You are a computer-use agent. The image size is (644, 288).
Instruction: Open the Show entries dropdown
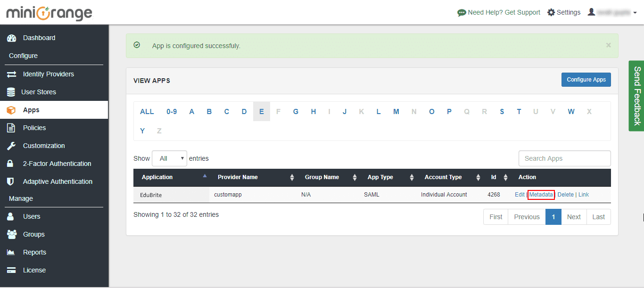169,158
